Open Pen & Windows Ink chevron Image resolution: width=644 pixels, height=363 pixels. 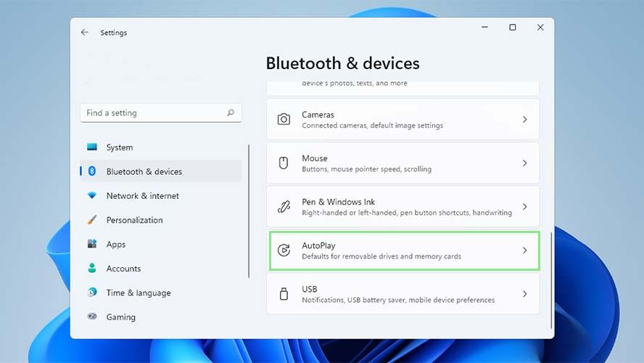point(524,206)
